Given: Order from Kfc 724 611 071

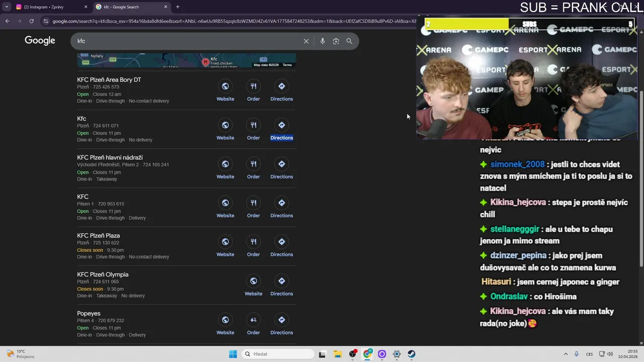Looking at the screenshot, I should point(254,130).
